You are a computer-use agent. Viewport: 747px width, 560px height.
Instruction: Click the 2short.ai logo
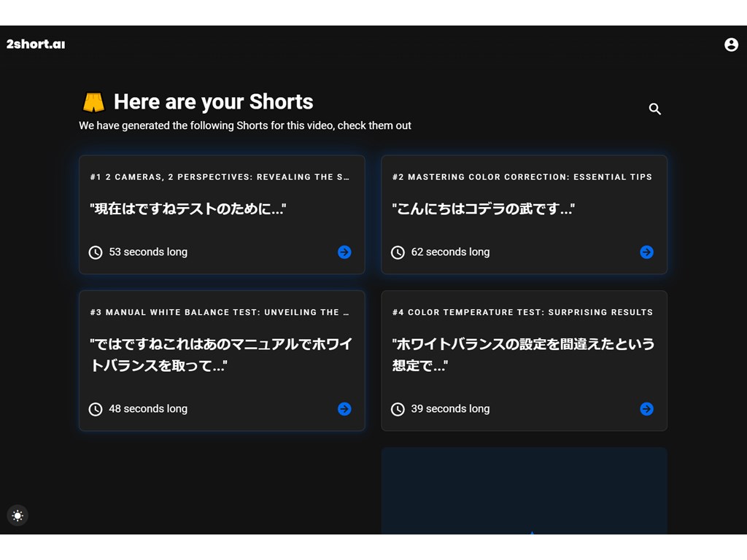click(36, 44)
